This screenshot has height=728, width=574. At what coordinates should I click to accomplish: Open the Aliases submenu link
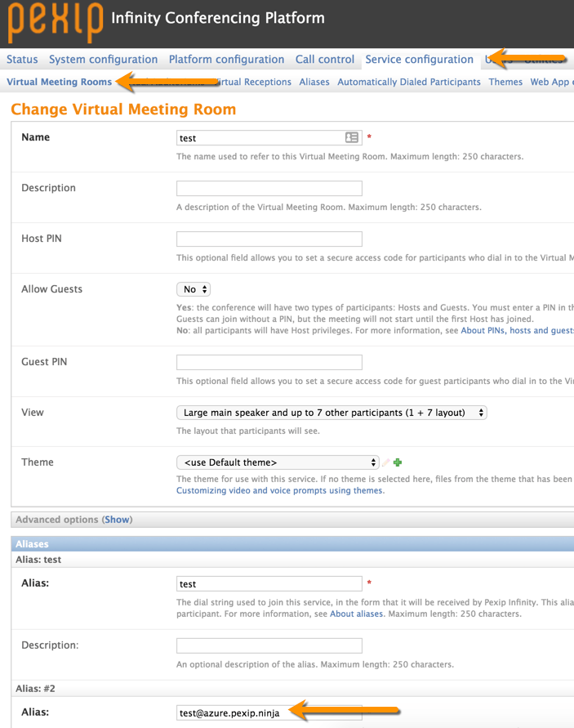coord(314,82)
